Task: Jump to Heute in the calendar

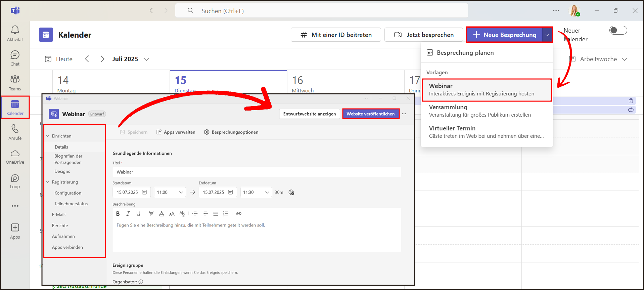Action: pos(59,59)
